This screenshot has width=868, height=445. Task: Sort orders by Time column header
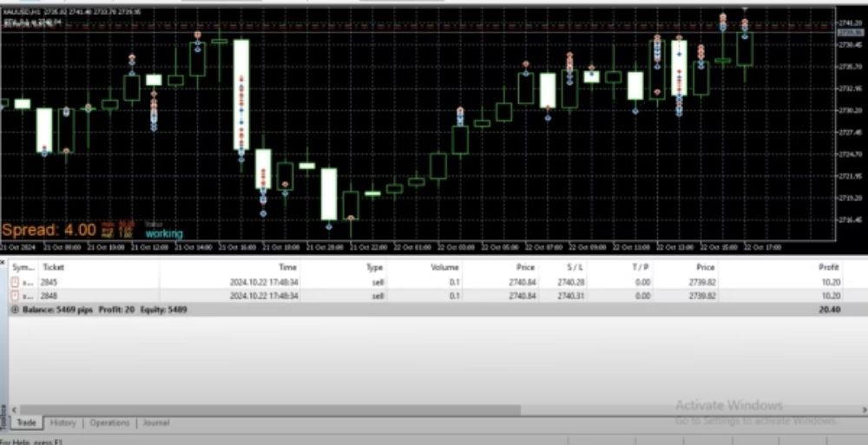point(287,267)
